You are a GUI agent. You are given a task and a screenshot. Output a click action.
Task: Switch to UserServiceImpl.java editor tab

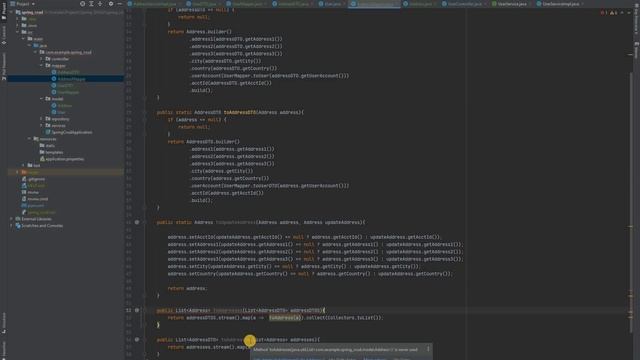click(x=560, y=4)
